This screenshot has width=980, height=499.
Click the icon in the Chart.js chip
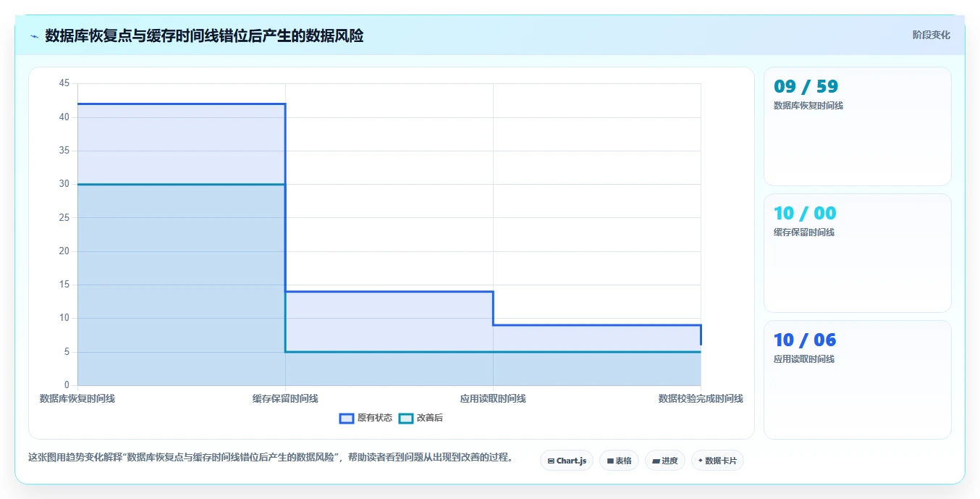551,461
